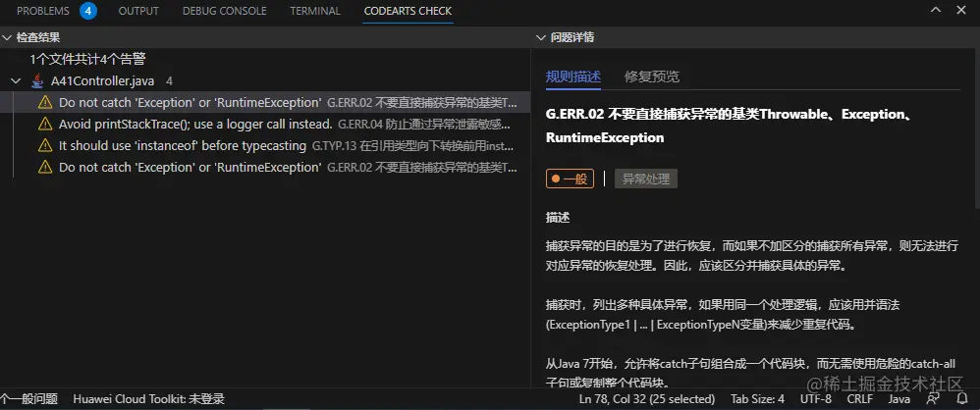Select the 规则描述 tab
This screenshot has height=410, width=980.
(x=573, y=77)
